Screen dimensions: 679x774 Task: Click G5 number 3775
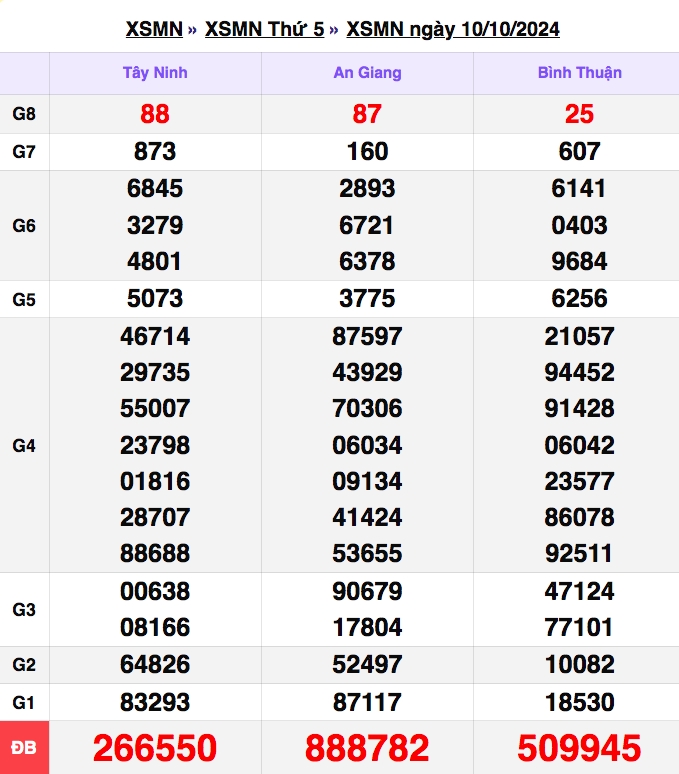click(x=367, y=298)
